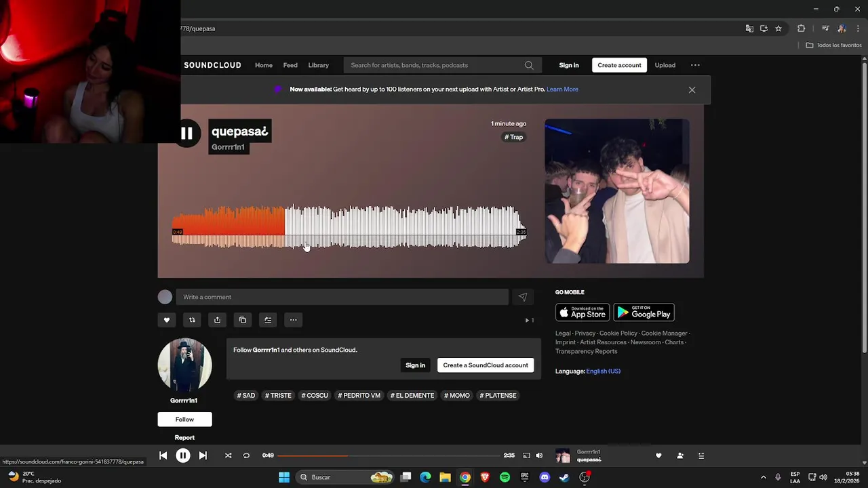The width and height of the screenshot is (868, 488).
Task: Open the Library tab
Action: click(x=318, y=65)
